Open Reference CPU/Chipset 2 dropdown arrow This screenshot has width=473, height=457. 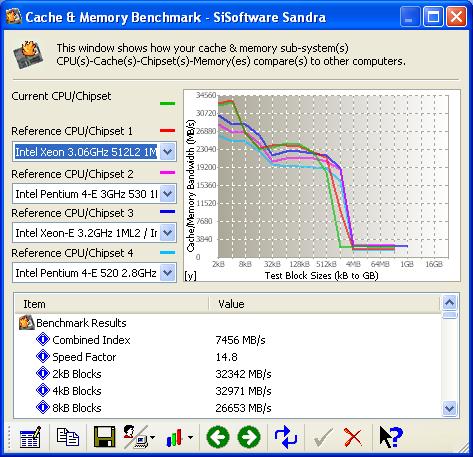[x=168, y=194]
